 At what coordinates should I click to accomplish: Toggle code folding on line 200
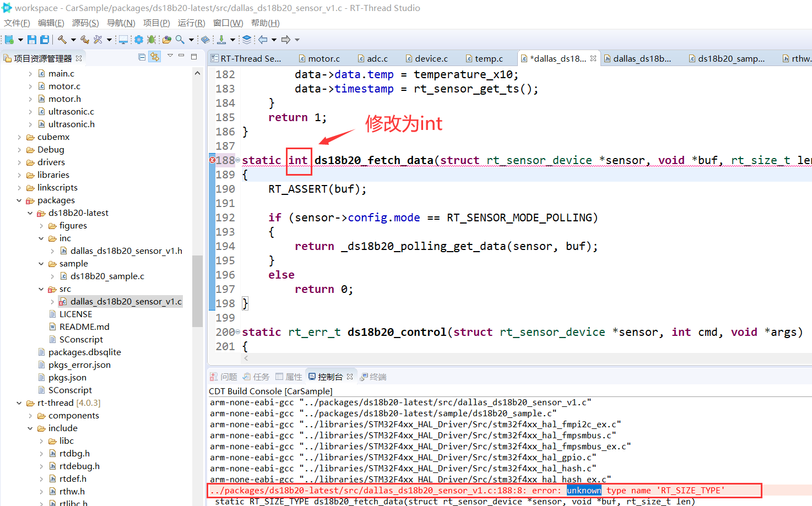click(x=238, y=332)
